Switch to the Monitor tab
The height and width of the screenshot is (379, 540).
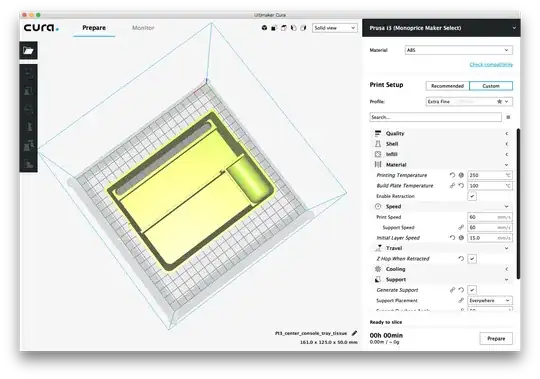143,28
